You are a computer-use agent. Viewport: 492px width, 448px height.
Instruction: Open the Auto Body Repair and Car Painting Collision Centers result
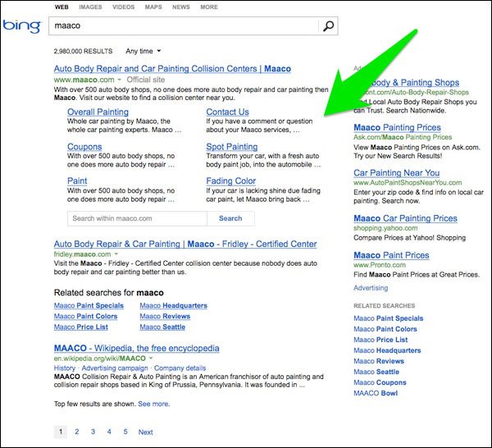pos(172,69)
